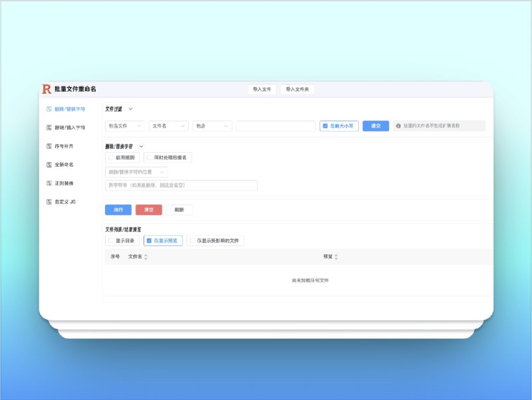
Task: Click the filter keyword input field
Action: click(276, 126)
